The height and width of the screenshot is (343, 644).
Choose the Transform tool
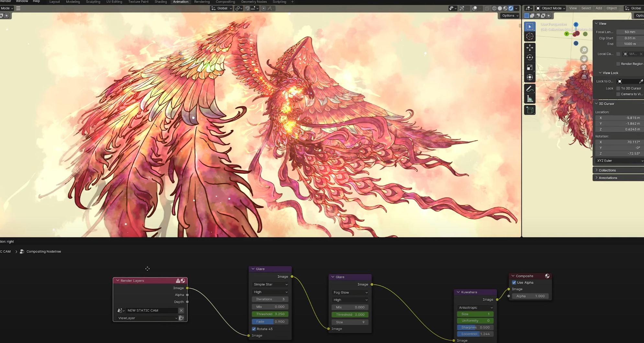coord(530,77)
